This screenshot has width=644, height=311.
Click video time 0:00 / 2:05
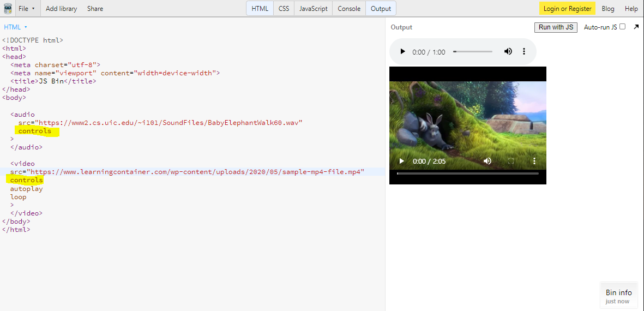tap(429, 162)
